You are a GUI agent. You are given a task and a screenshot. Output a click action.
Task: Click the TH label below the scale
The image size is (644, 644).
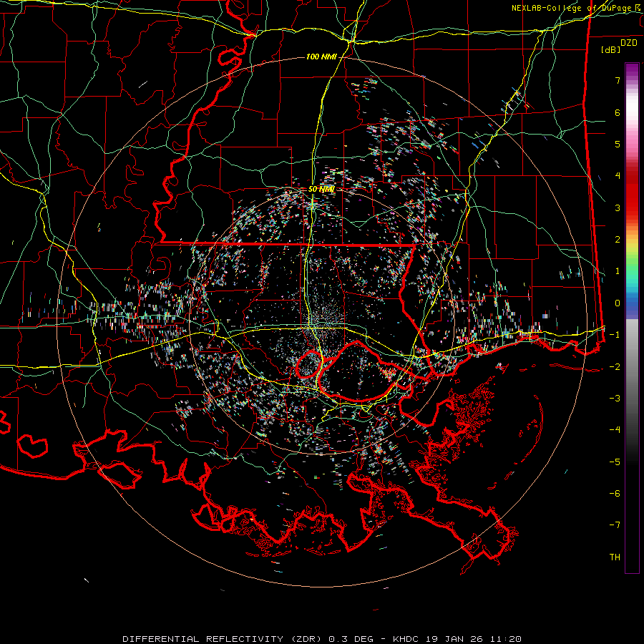615,557
